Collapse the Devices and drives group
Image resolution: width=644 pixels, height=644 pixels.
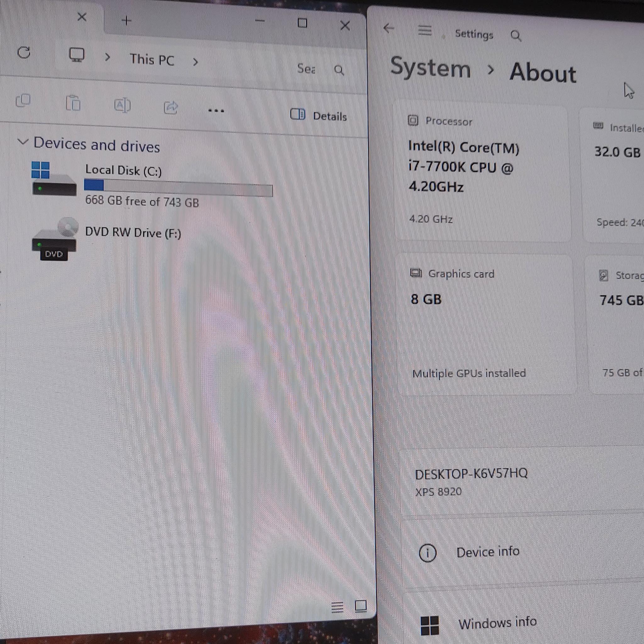pyautogui.click(x=23, y=142)
